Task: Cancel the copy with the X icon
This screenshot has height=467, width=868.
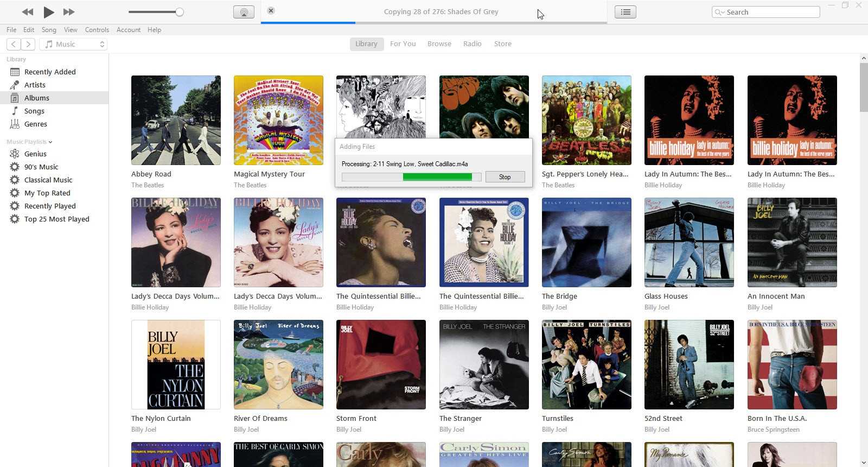Action: tap(271, 10)
